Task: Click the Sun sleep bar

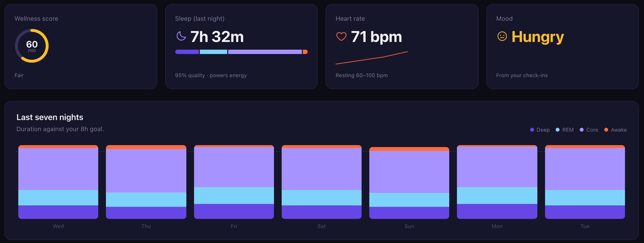Action: pyautogui.click(x=409, y=183)
